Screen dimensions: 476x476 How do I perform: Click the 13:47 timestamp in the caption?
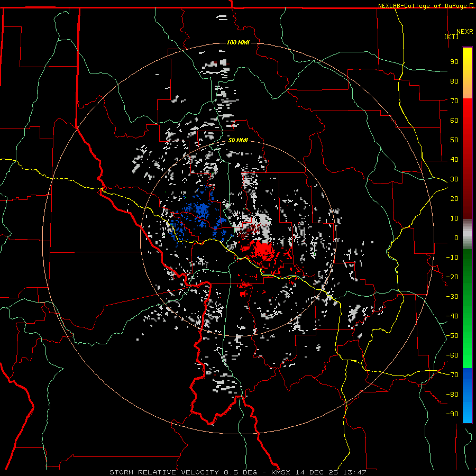pos(354,472)
